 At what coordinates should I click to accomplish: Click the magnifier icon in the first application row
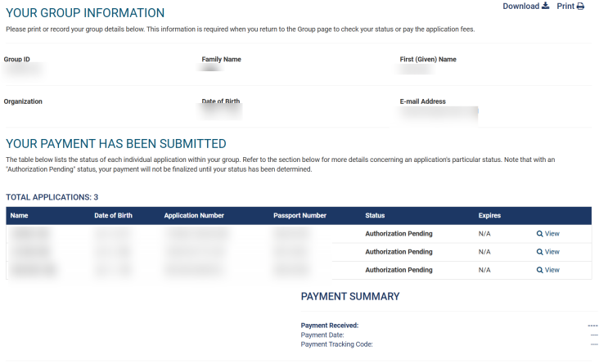540,234
